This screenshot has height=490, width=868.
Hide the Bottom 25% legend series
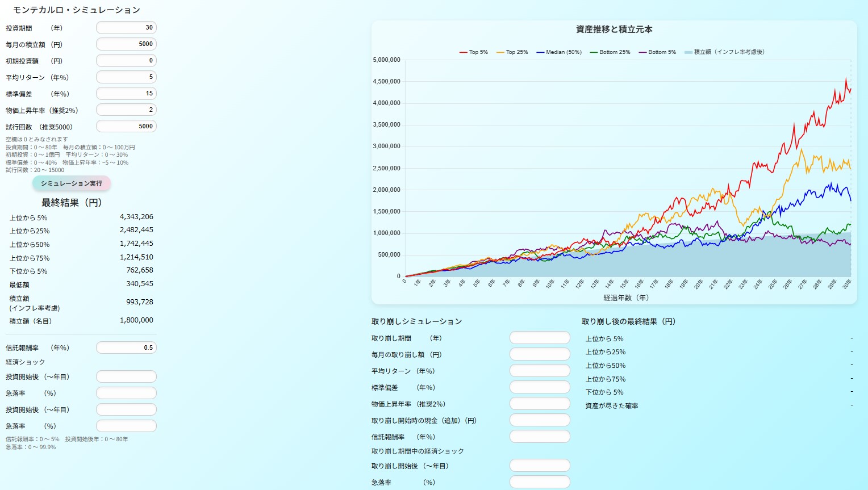pos(610,52)
